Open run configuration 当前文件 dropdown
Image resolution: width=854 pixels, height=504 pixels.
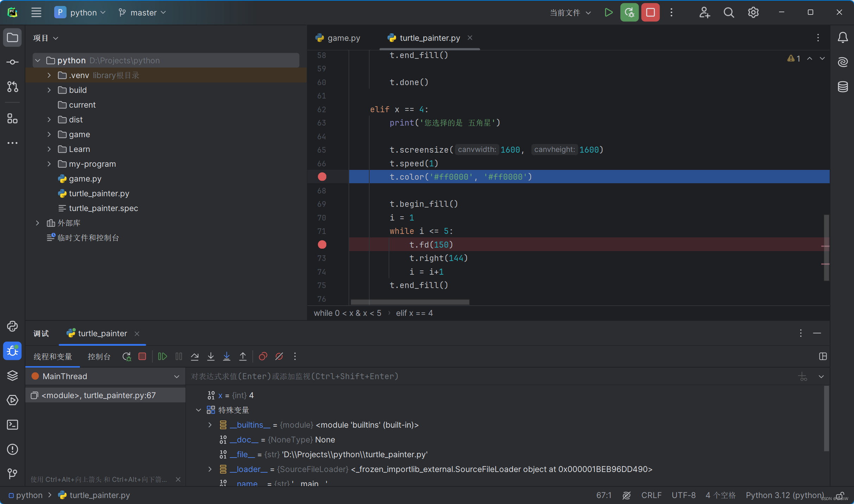click(x=570, y=13)
